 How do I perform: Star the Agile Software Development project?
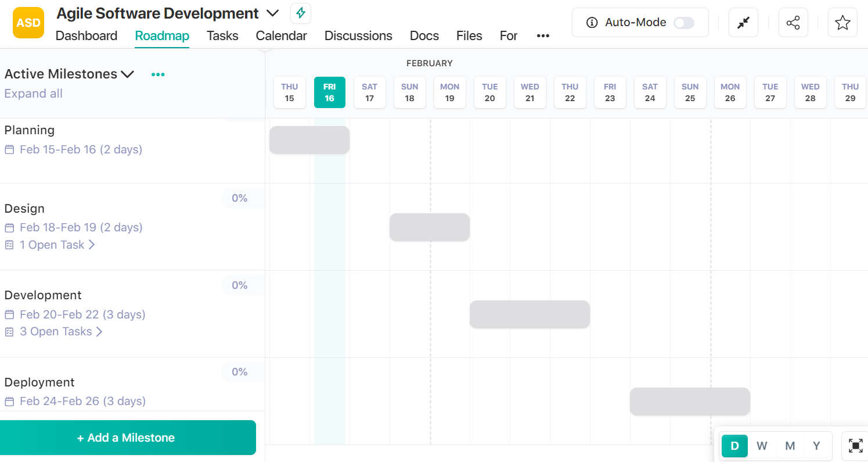coord(842,22)
